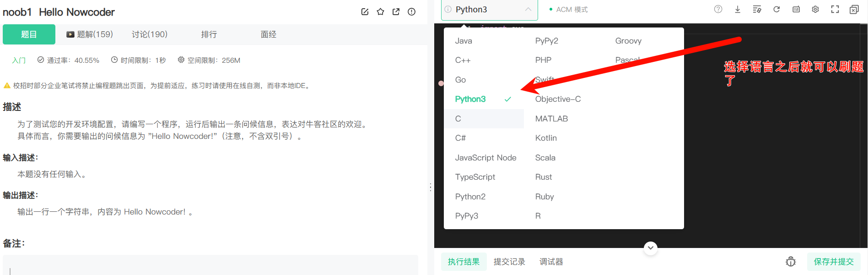This screenshot has width=868, height=275.
Task: Click inside the 备注 notes field
Action: 210,265
